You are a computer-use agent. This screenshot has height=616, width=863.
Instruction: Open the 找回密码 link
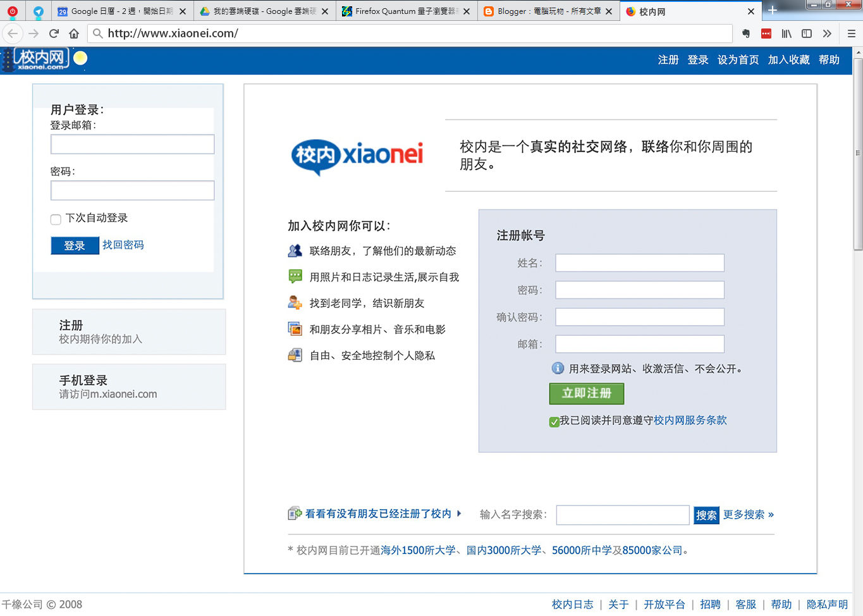click(123, 245)
